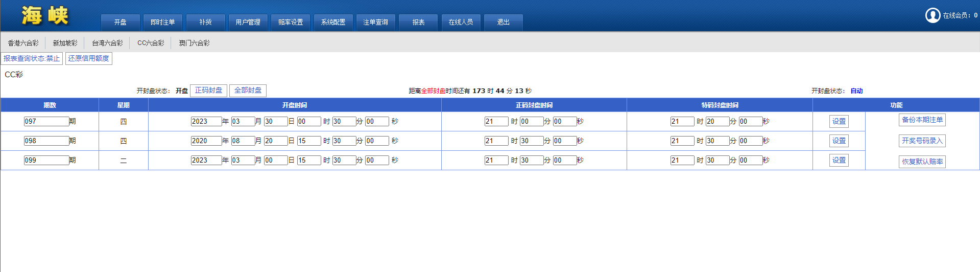Viewport: 980px width, 272px height.
Task: Click 设置 for period 097
Action: pos(839,122)
